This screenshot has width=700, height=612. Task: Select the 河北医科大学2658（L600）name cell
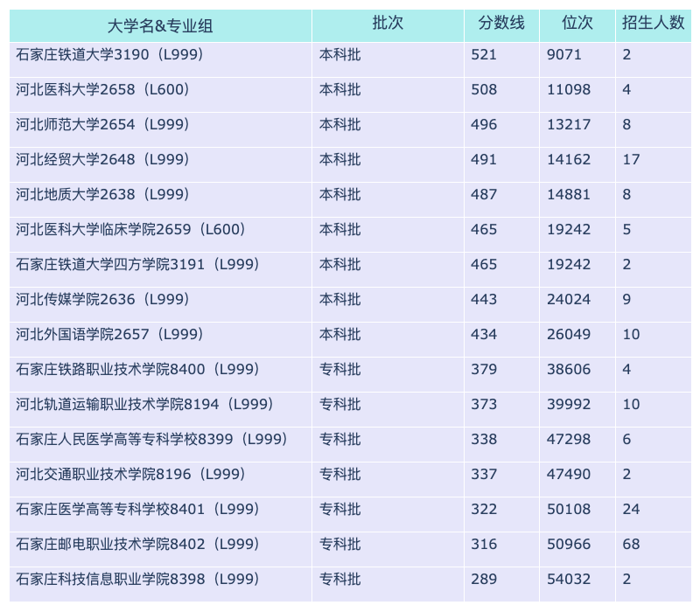click(160, 94)
